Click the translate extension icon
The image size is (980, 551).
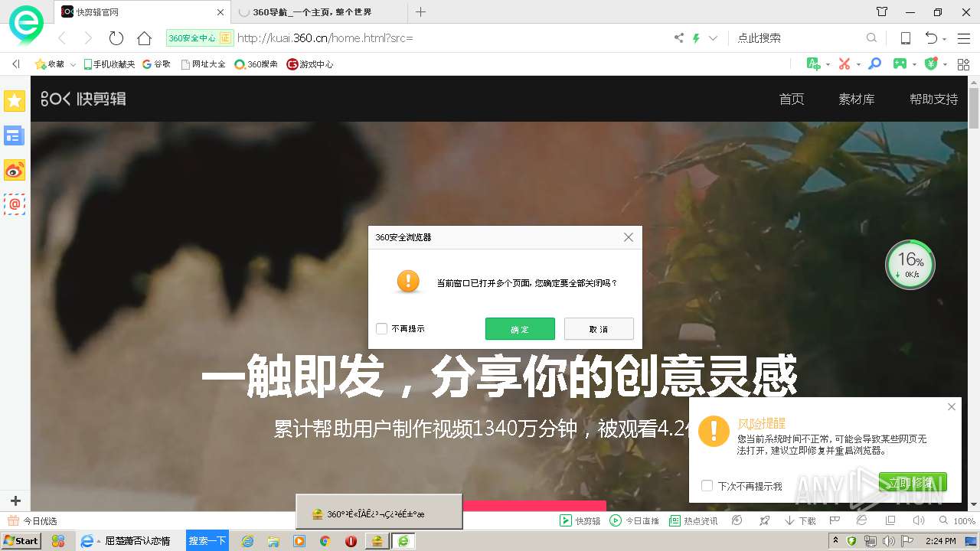[813, 64]
